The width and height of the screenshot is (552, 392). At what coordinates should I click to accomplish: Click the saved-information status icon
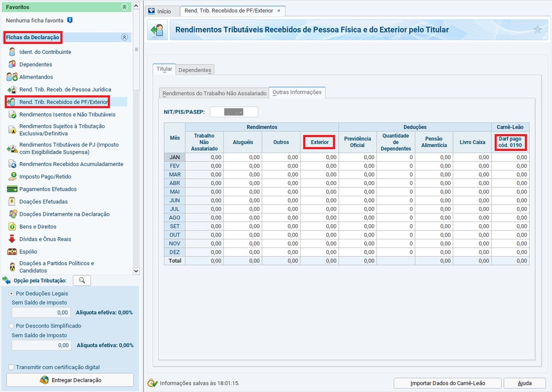pos(153,383)
